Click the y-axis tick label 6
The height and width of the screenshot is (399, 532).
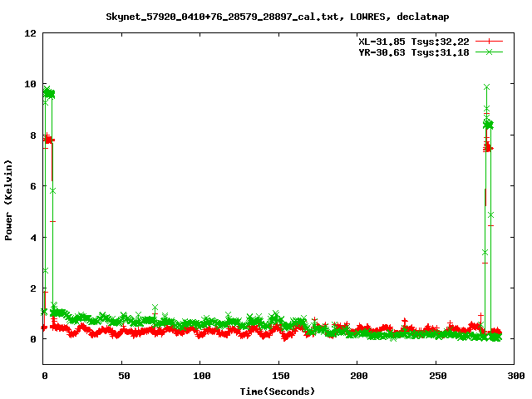pyautogui.click(x=33, y=186)
